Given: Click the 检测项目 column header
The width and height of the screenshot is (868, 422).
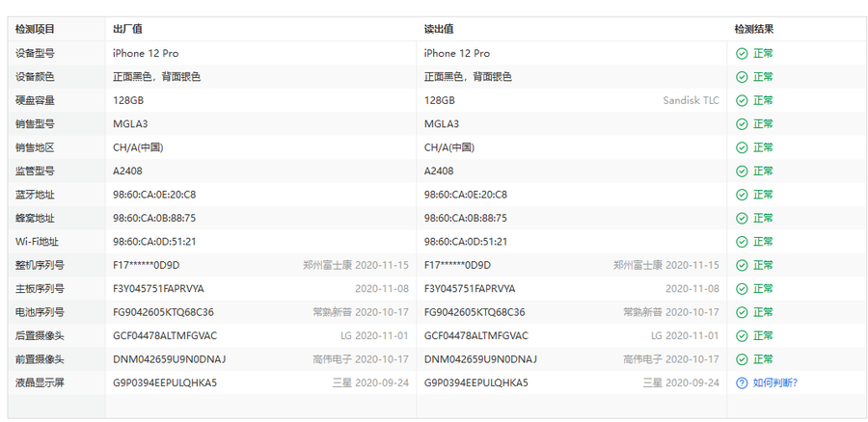Looking at the screenshot, I should (x=35, y=29).
